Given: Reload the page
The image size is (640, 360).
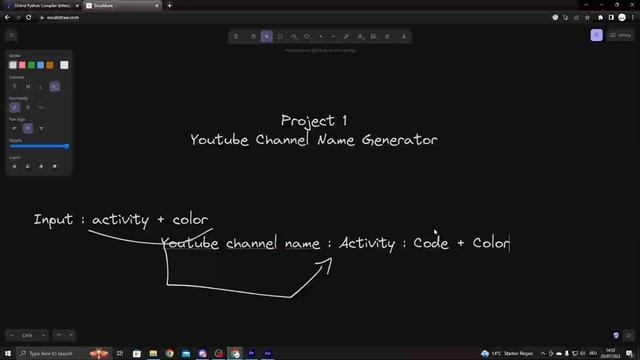Looking at the screenshot, I should [29, 18].
